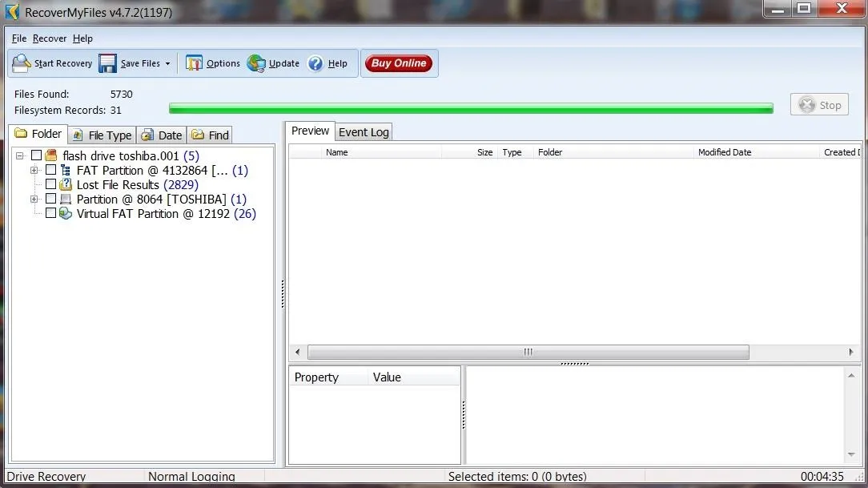Click the Stop button
This screenshot has width=868, height=488.
pyautogui.click(x=819, y=105)
